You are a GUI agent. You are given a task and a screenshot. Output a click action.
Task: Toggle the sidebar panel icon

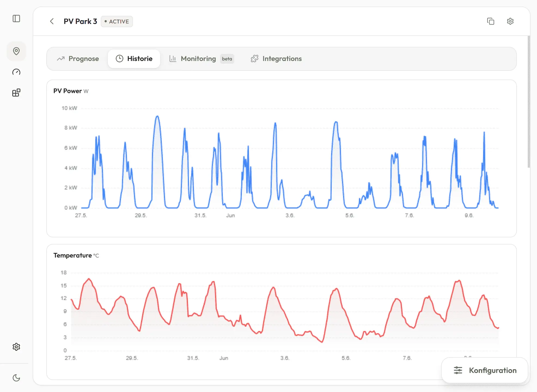pyautogui.click(x=16, y=19)
